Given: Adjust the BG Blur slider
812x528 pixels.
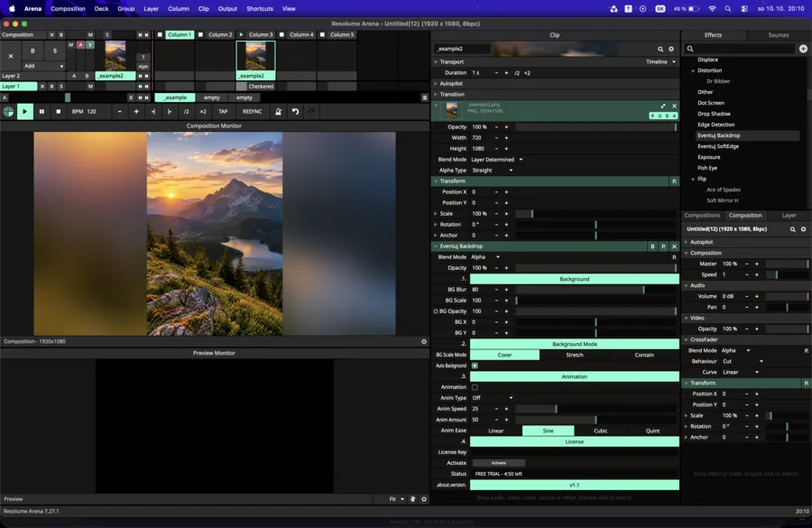Looking at the screenshot, I should 595,290.
